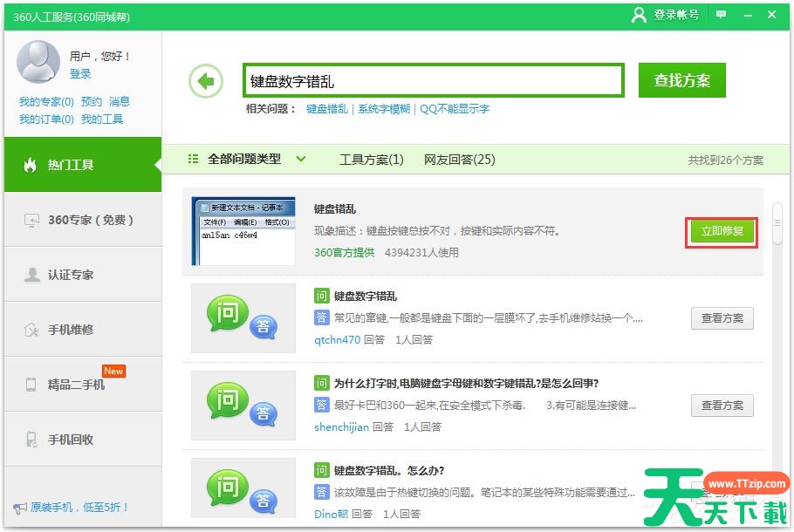Click the 360专家 monitor icon
Screen dimensions: 794x532
pos(31,220)
